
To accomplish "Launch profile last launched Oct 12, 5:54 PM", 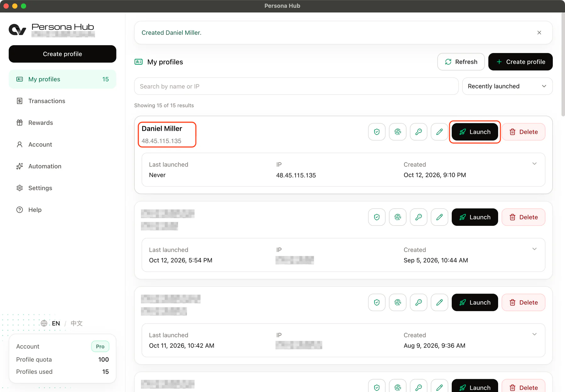I will coord(475,217).
